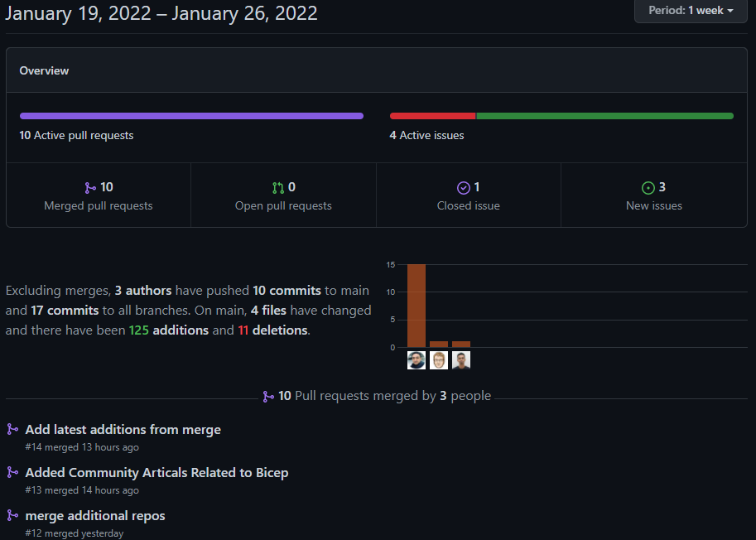Click the closed issue check icon

tap(464, 188)
